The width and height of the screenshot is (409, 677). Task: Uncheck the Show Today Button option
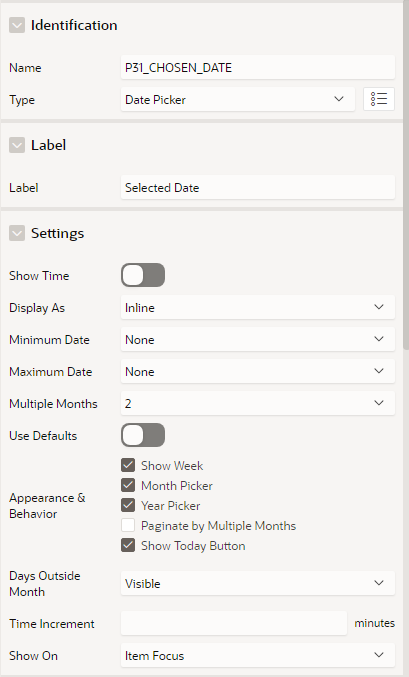[128, 545]
